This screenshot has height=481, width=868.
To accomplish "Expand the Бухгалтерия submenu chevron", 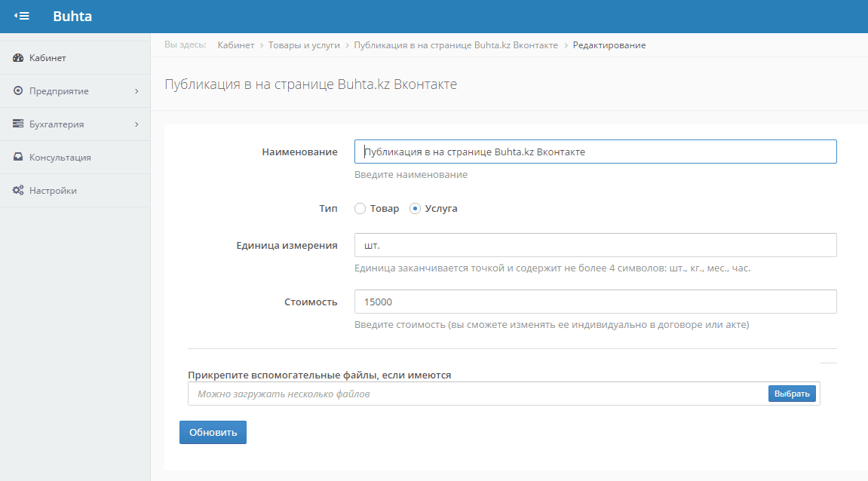I will coord(136,124).
